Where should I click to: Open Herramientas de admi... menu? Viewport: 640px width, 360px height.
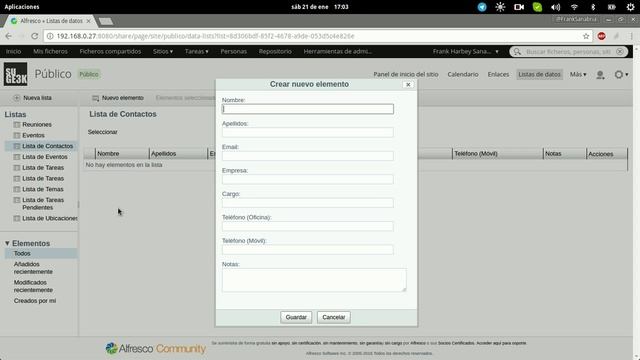338,51
